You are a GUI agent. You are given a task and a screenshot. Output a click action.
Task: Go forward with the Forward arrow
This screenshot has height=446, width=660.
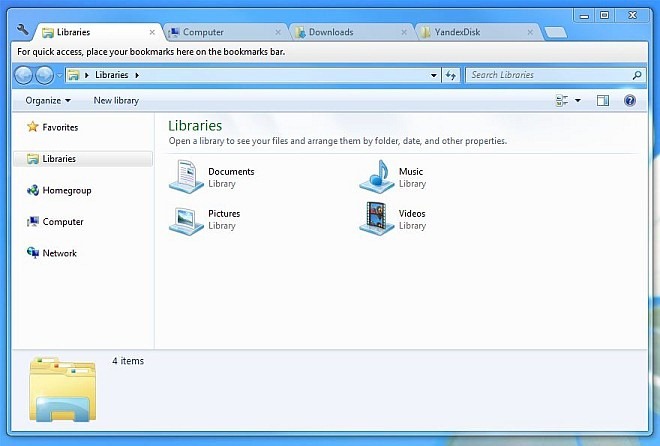(44, 75)
